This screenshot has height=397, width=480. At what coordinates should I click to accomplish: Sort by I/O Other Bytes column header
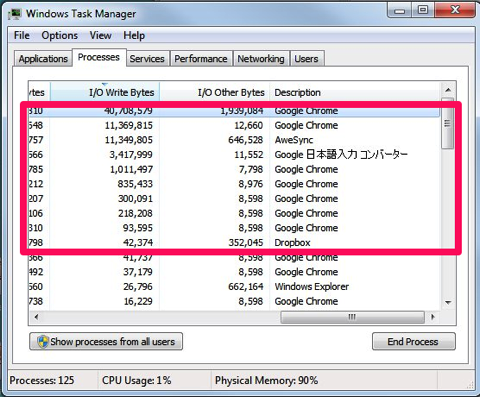pyautogui.click(x=214, y=92)
